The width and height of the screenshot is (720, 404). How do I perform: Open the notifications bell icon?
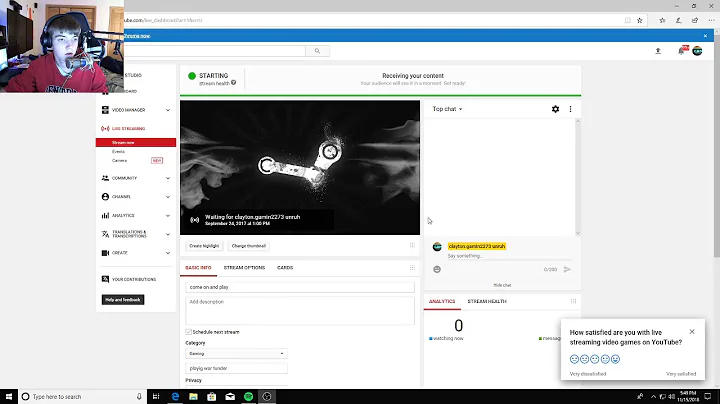point(682,50)
